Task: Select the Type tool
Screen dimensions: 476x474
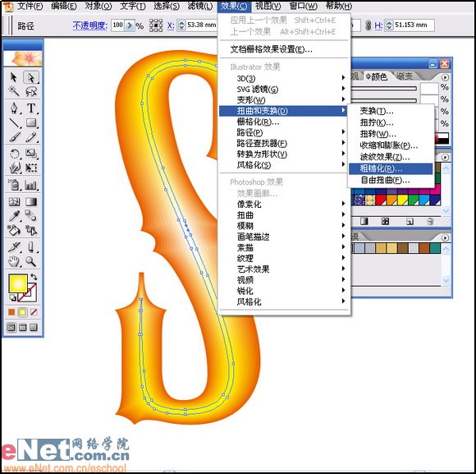Action: [x=31, y=108]
